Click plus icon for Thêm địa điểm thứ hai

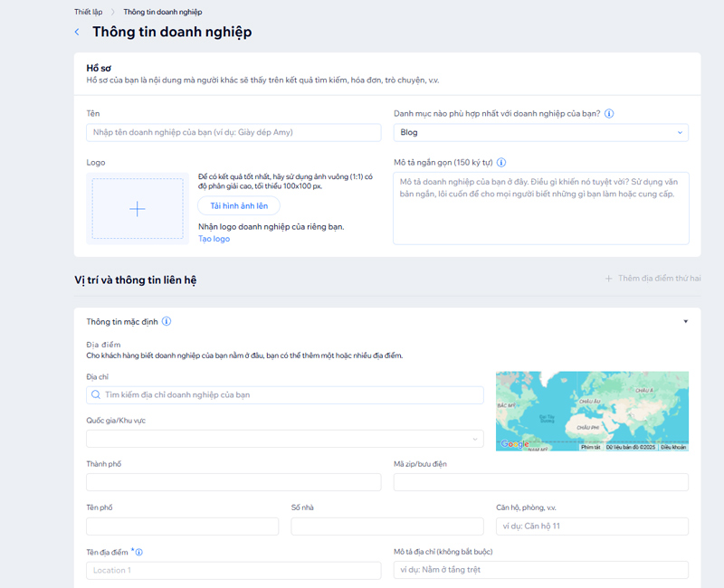click(609, 279)
